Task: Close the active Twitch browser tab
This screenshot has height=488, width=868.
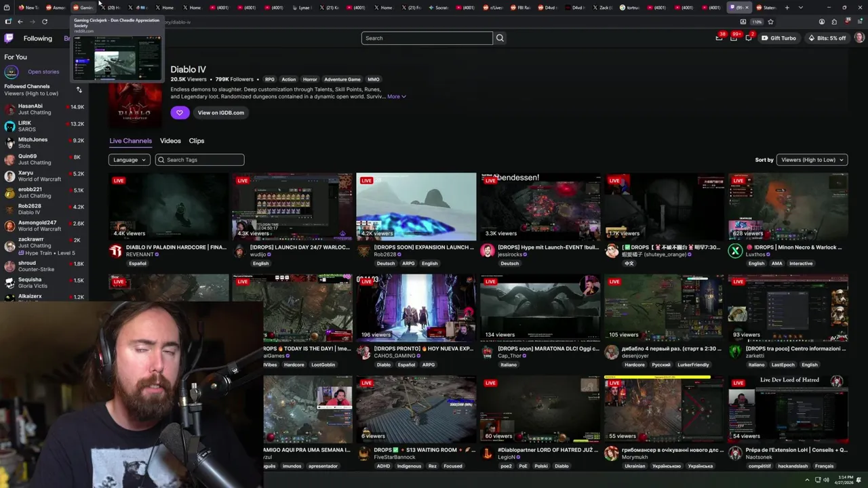Action: (x=747, y=7)
